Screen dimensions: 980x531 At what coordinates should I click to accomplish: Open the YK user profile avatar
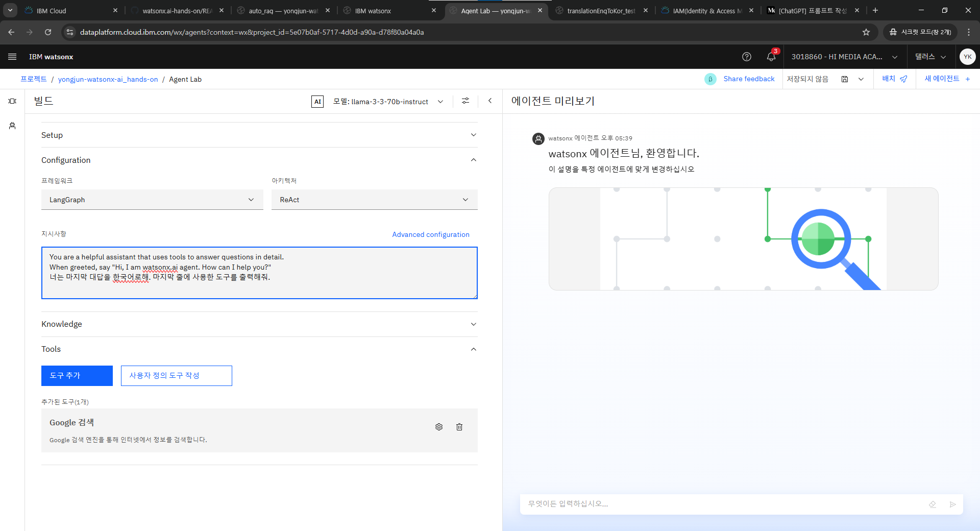[x=967, y=57]
